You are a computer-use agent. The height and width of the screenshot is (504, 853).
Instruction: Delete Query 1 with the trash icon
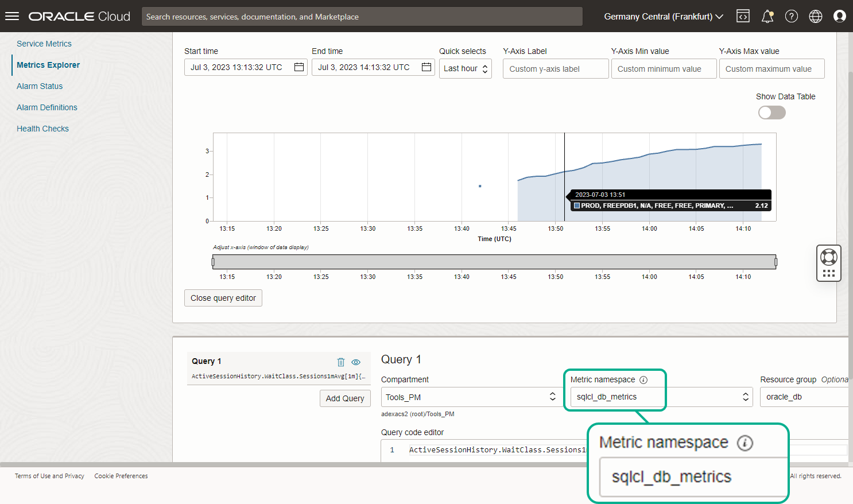coord(341,362)
